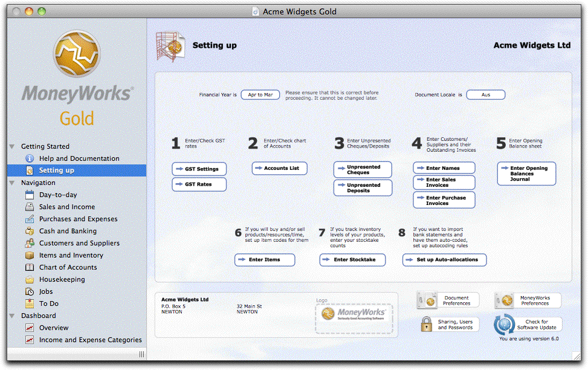Click the Unpresented Deposits button
The height and width of the screenshot is (370, 588).
[363, 187]
